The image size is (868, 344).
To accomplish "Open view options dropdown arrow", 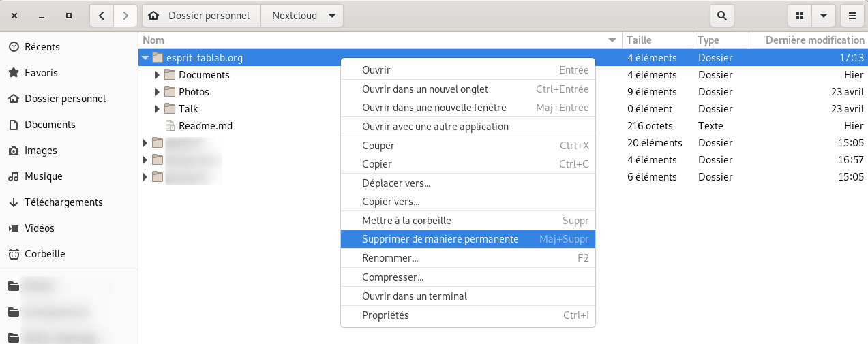I will (824, 16).
